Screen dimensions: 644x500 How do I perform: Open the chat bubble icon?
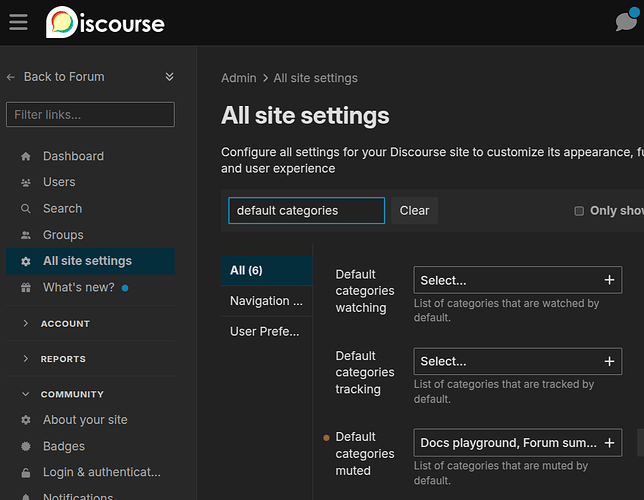pos(626,21)
